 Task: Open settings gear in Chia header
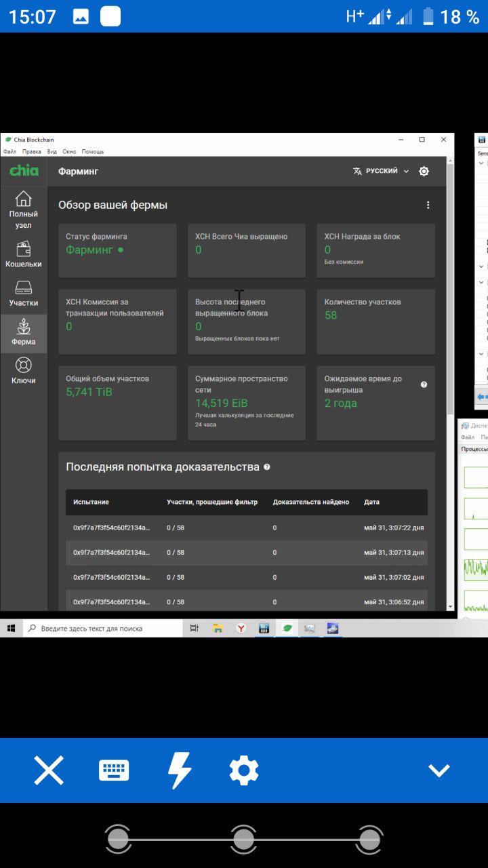[x=424, y=172]
